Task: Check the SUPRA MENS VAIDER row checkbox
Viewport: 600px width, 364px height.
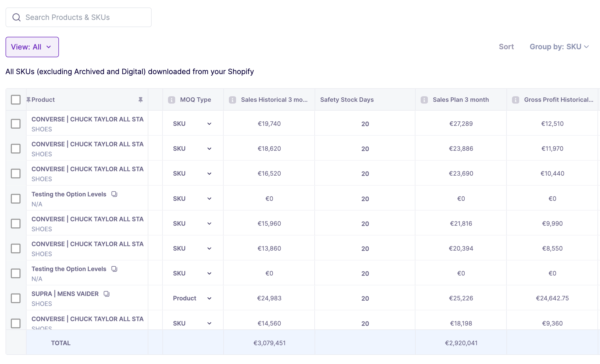Action: 16,298
